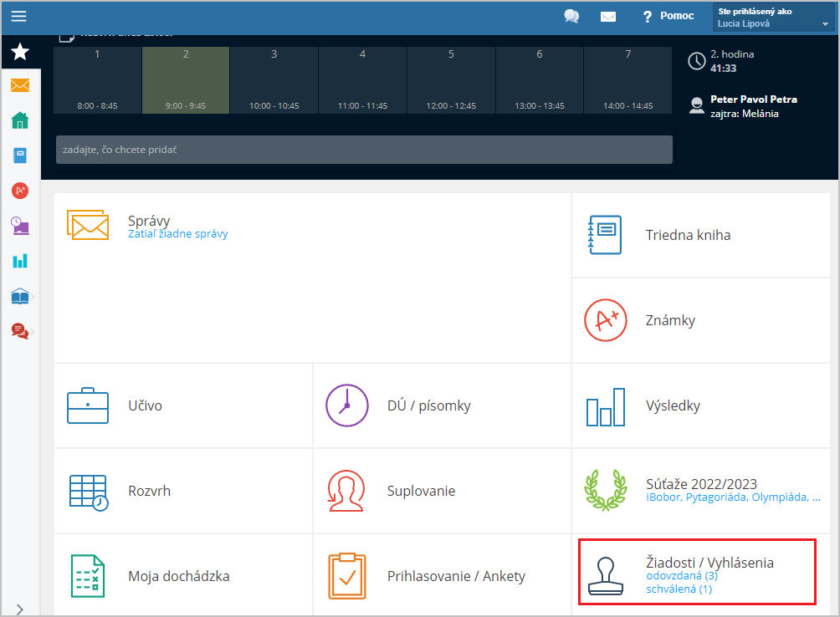
Task: Select lesson 7 at 14:00 - 14:45
Action: (627, 80)
